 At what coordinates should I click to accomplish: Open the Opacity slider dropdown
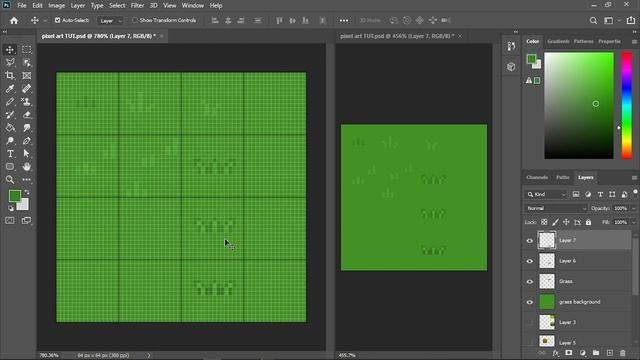[x=633, y=209]
